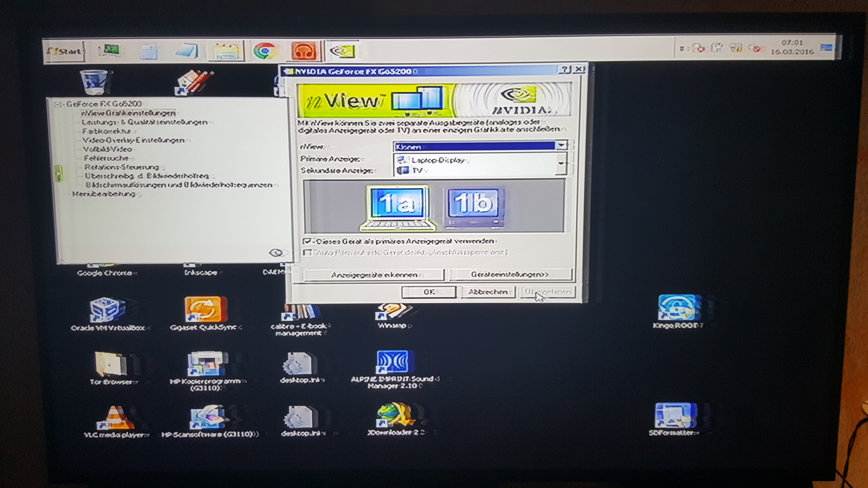Click the NVIDIA eye logo in tree panel
Screen dimensions: 868x488
275,253
